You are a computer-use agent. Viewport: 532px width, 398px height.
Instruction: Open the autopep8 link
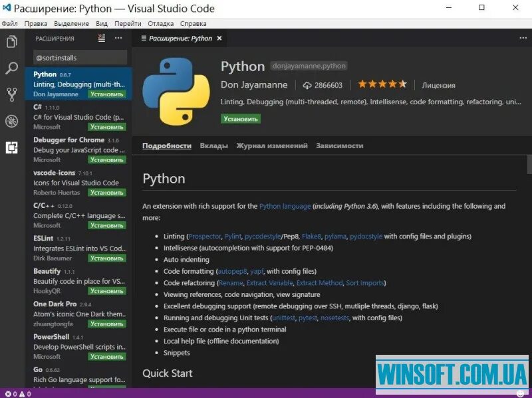click(x=232, y=271)
